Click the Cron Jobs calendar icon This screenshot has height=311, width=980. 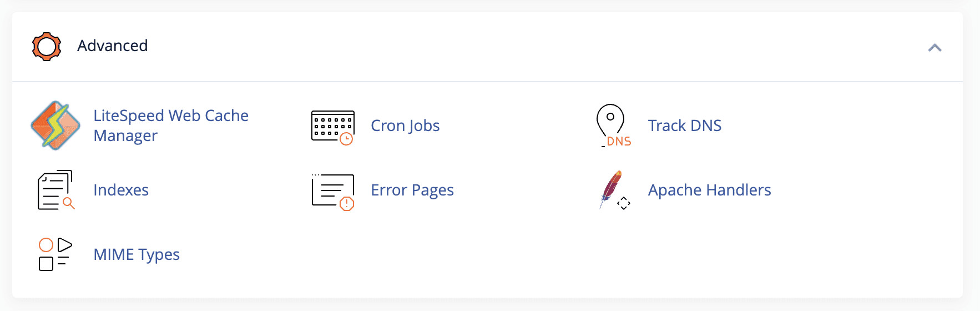point(333,128)
